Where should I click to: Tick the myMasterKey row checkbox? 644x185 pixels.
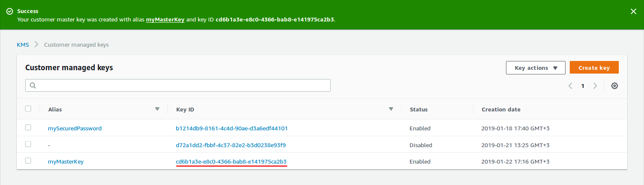click(28, 160)
